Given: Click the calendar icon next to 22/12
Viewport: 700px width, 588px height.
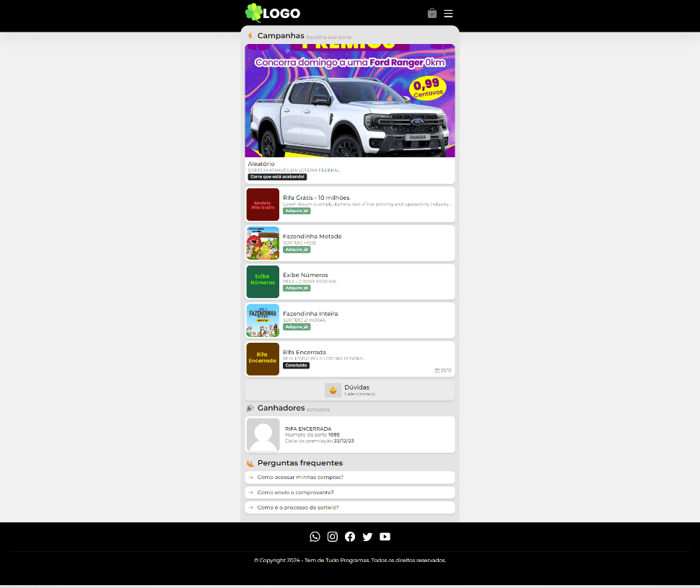Looking at the screenshot, I should 437,371.
